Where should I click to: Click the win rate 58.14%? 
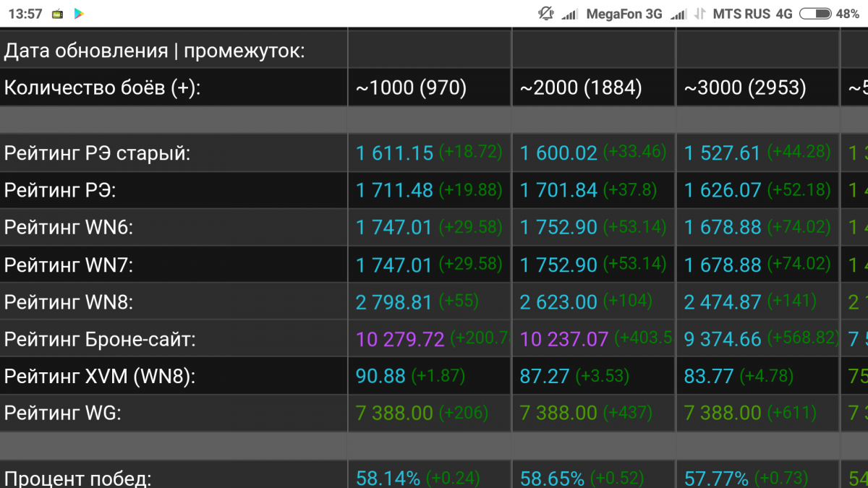(388, 479)
